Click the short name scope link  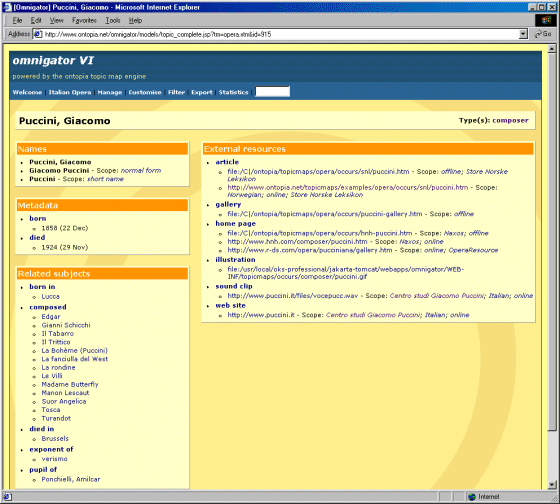point(105,179)
